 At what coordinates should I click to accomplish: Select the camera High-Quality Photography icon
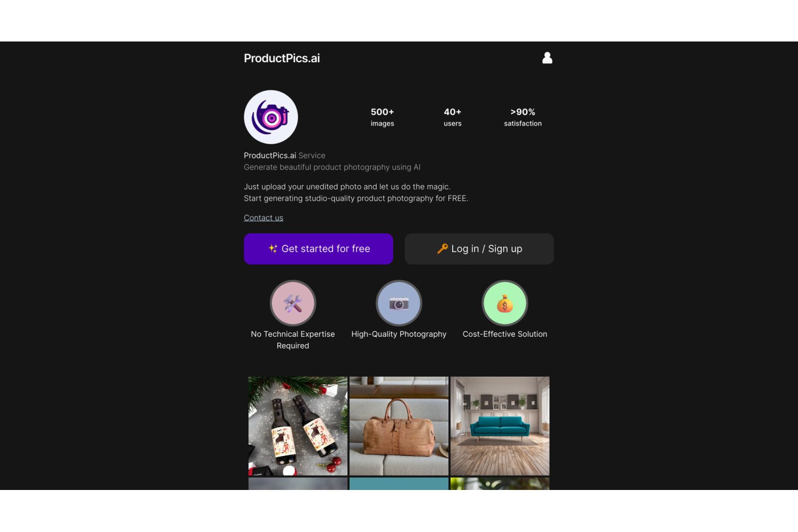(x=399, y=303)
